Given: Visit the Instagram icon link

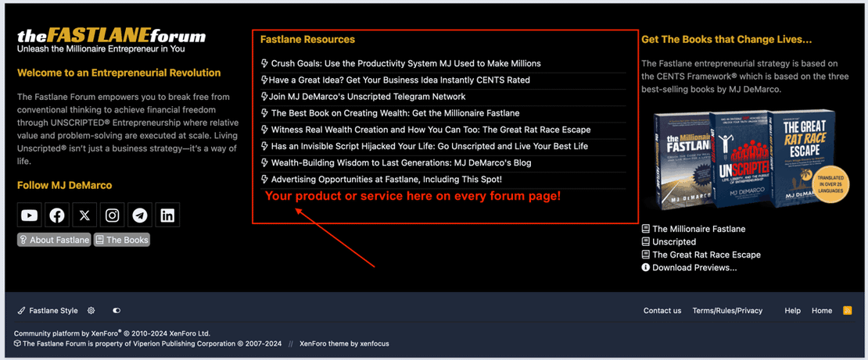Looking at the screenshot, I should coord(113,215).
